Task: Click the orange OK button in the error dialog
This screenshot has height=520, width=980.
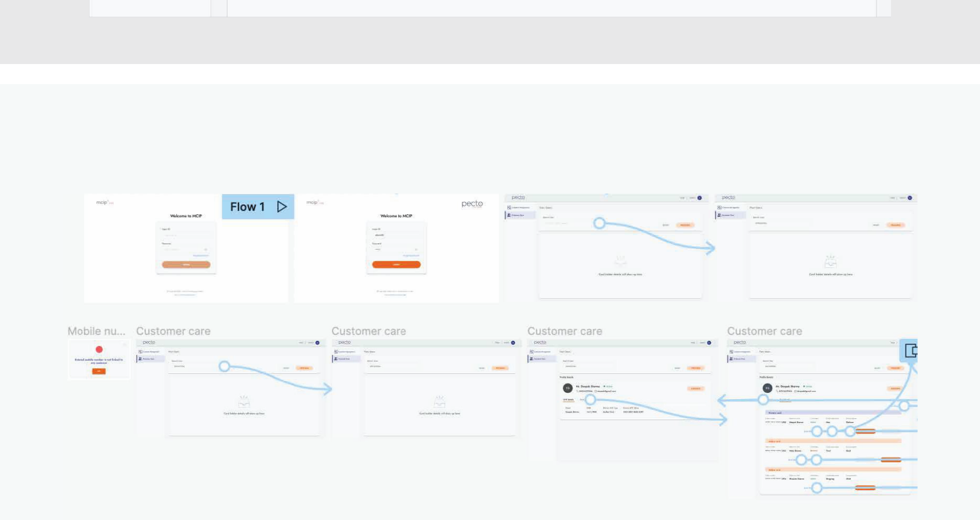Action: pos(99,371)
